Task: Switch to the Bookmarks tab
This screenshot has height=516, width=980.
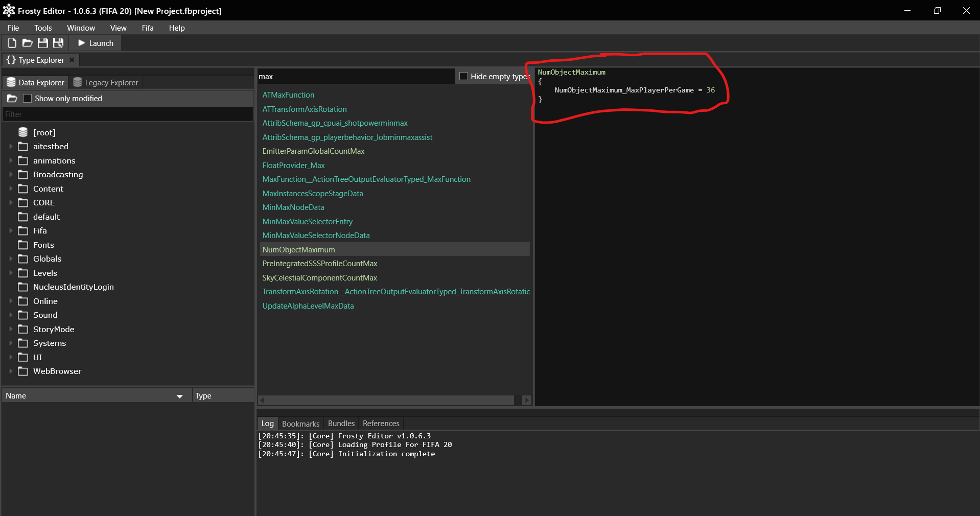Action: [x=300, y=424]
